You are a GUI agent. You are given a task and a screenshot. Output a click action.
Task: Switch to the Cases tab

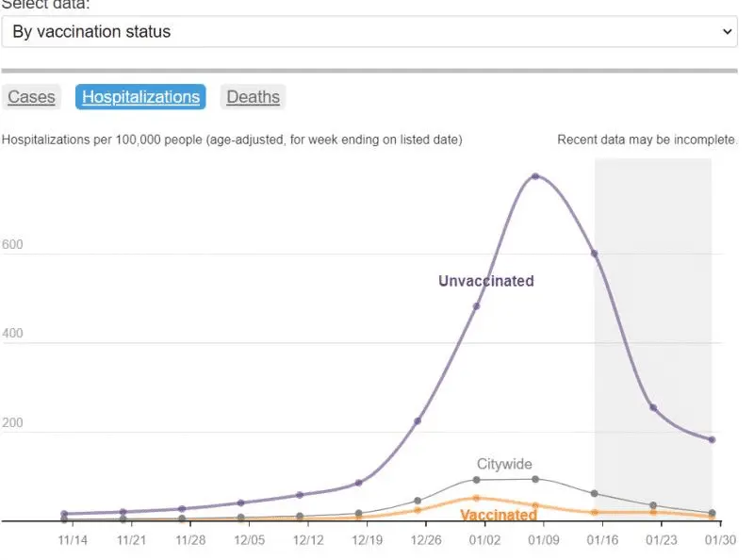(31, 97)
